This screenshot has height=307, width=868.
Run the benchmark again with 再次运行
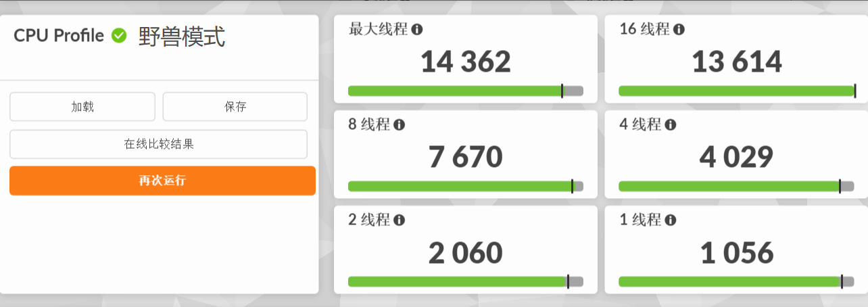pos(162,181)
